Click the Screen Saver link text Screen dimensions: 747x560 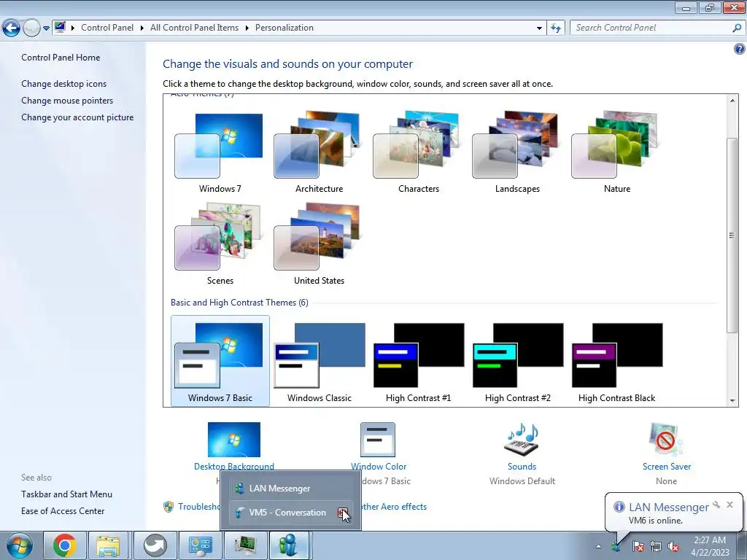point(666,467)
